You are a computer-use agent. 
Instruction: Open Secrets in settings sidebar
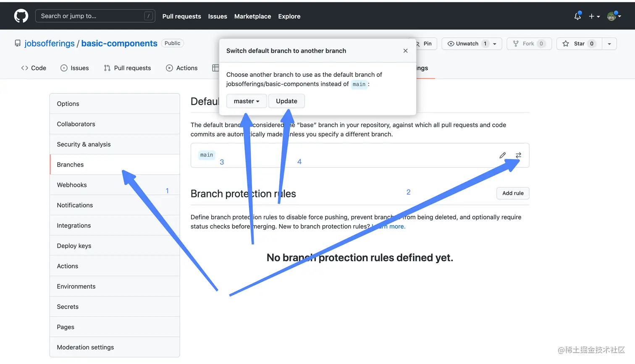(115, 306)
